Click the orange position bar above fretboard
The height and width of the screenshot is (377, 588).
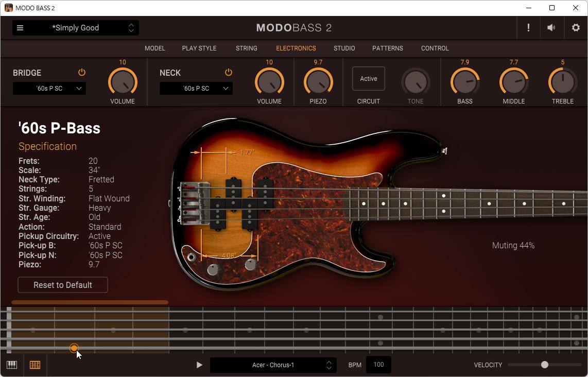click(x=90, y=302)
